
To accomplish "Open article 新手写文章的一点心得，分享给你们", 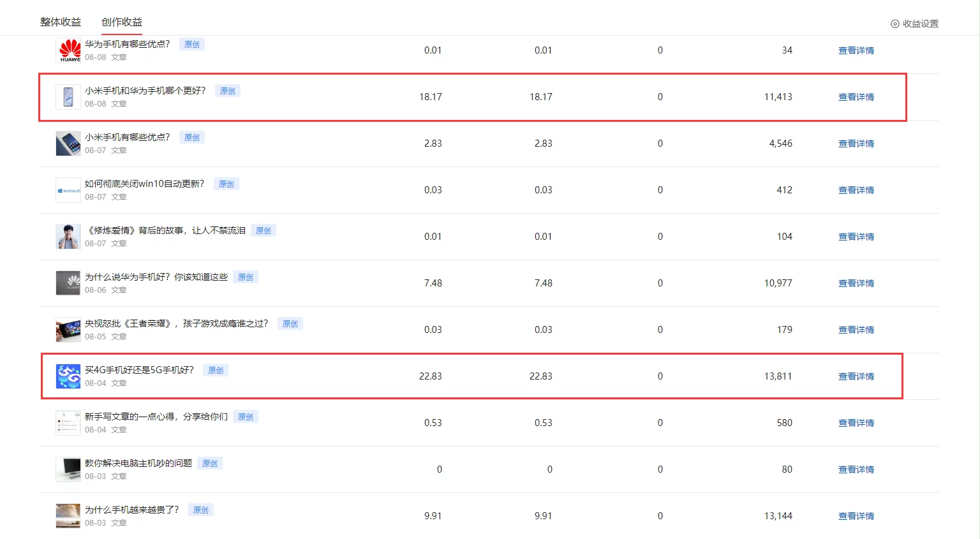I will [156, 417].
